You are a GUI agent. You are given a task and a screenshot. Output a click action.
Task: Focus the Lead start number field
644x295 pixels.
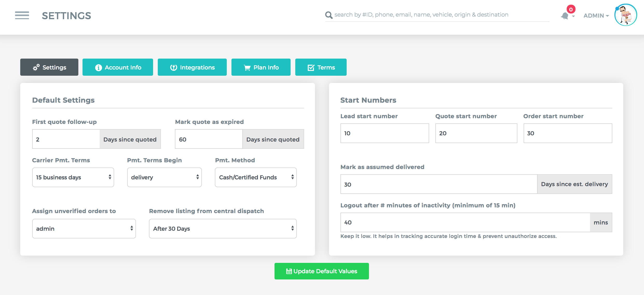(x=385, y=133)
